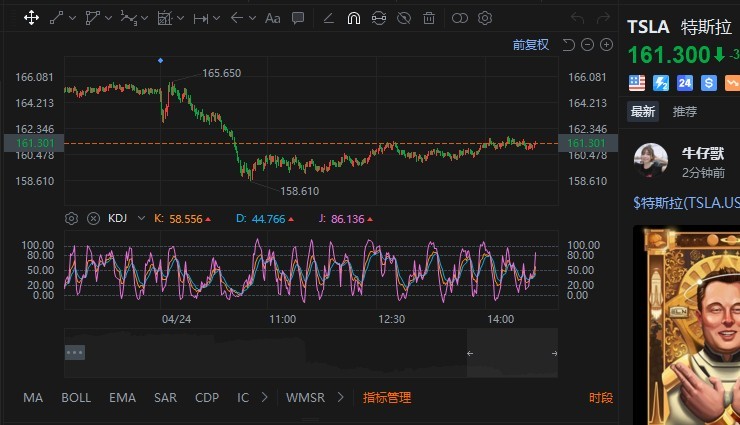The height and width of the screenshot is (425, 740).
Task: Select the wave pattern drawing tool
Action: [x=128, y=18]
